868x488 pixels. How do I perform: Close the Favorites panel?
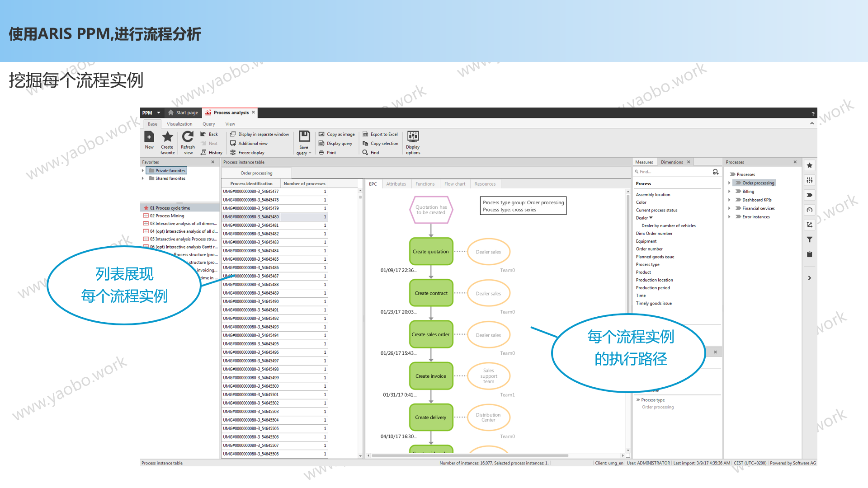pyautogui.click(x=213, y=162)
